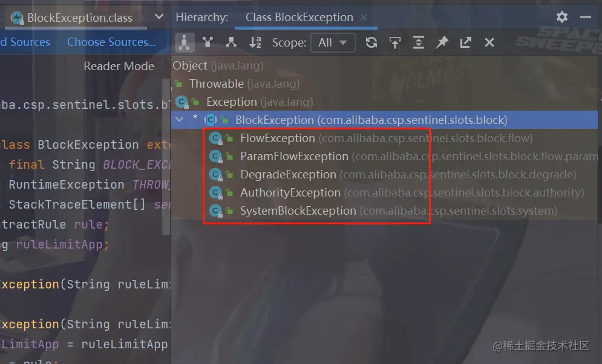Collapse the BlockException tree node
Image resolution: width=602 pixels, height=364 pixels.
click(x=179, y=120)
